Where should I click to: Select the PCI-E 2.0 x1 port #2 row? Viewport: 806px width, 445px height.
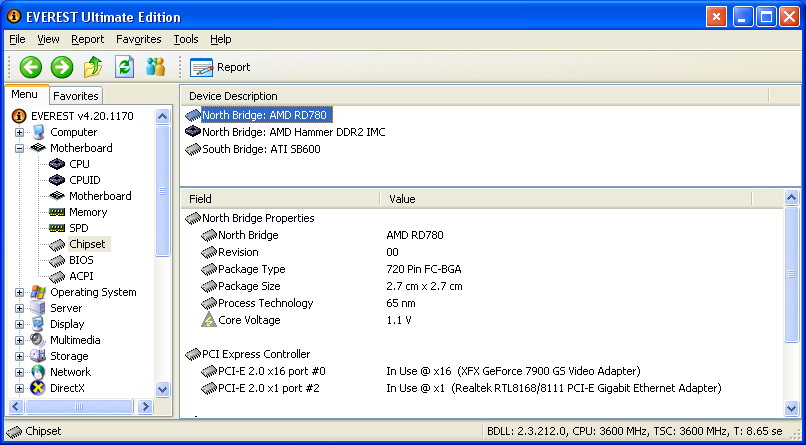(x=482, y=388)
